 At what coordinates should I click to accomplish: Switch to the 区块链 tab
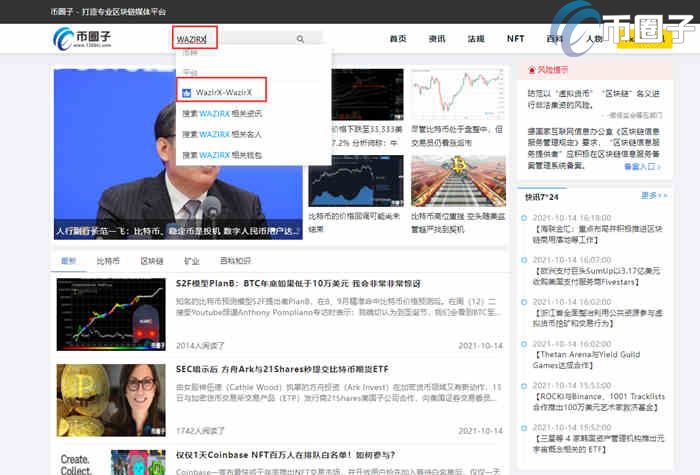(152, 261)
